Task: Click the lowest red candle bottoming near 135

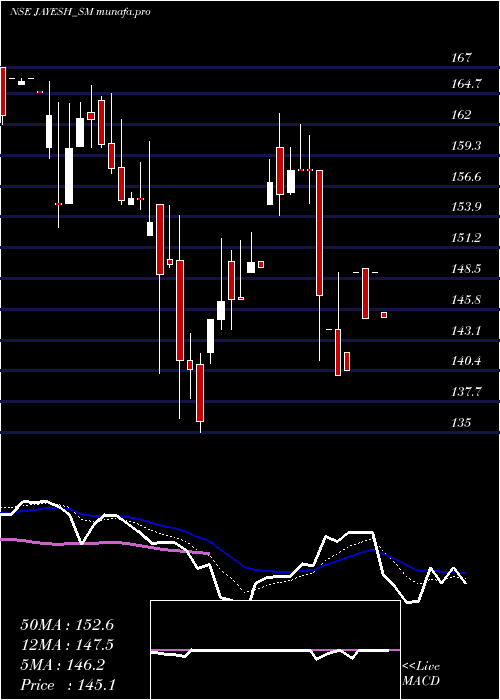Action: tap(200, 393)
